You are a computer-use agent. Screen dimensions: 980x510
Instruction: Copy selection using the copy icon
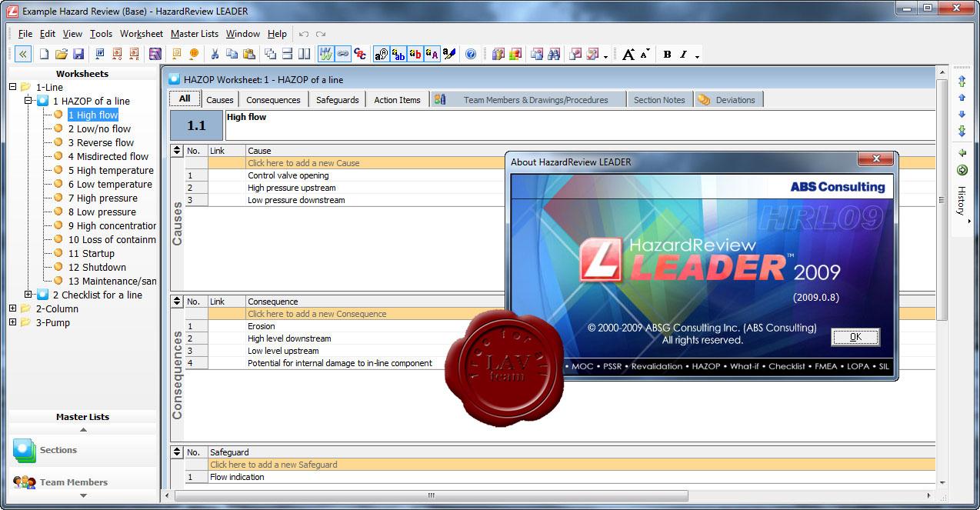pyautogui.click(x=232, y=54)
